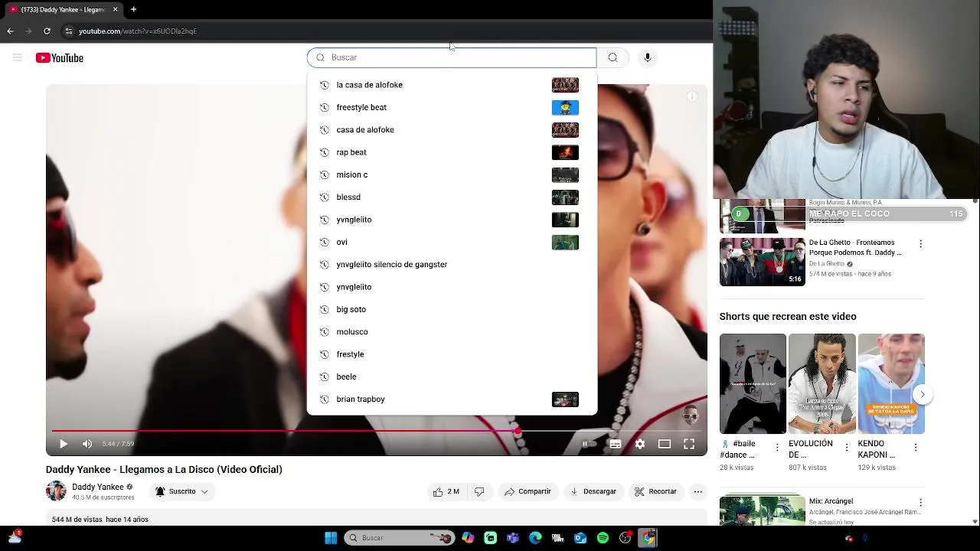Expand the Suscrito subscription dropdown

click(182, 491)
